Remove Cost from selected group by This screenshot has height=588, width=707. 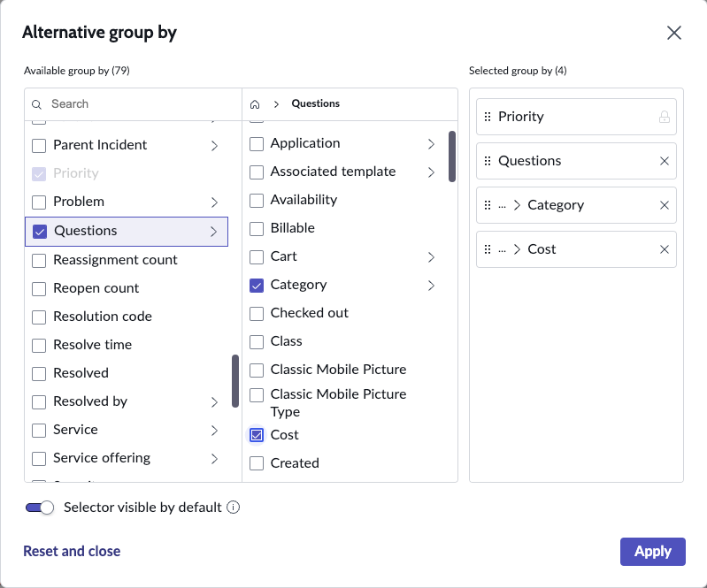click(665, 249)
